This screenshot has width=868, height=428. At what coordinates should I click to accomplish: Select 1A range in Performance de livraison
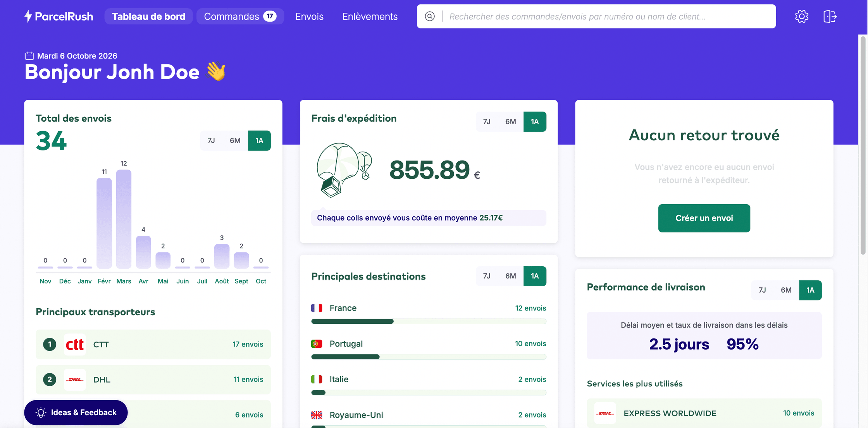(x=810, y=290)
